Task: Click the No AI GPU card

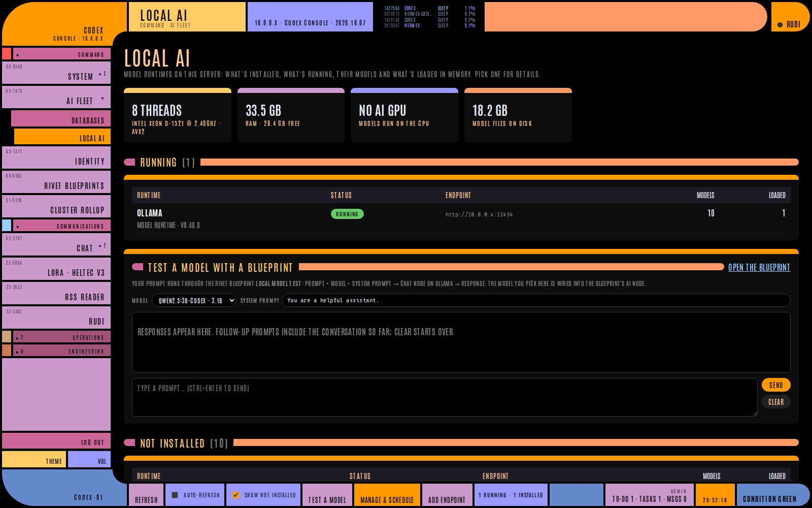Action: tap(404, 115)
